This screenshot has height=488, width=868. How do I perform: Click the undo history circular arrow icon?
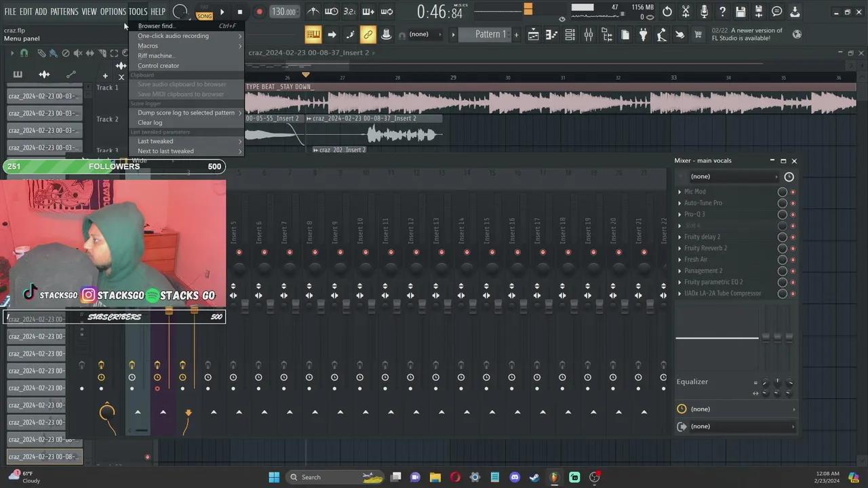coord(667,12)
